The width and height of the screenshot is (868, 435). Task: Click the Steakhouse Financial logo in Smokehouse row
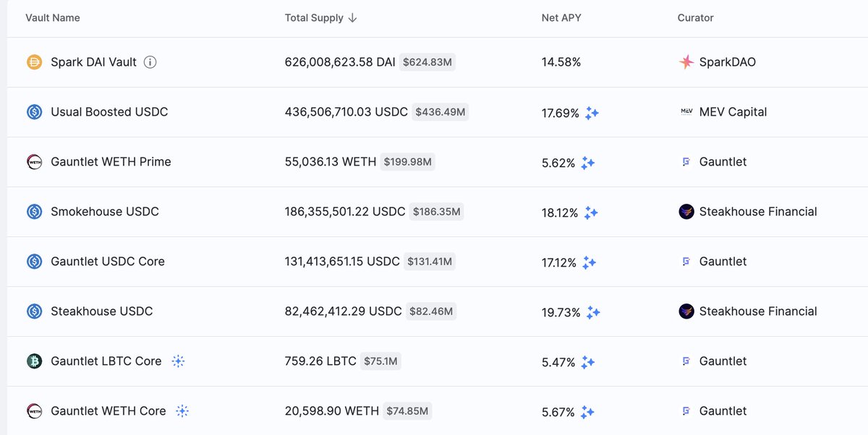pyautogui.click(x=686, y=212)
